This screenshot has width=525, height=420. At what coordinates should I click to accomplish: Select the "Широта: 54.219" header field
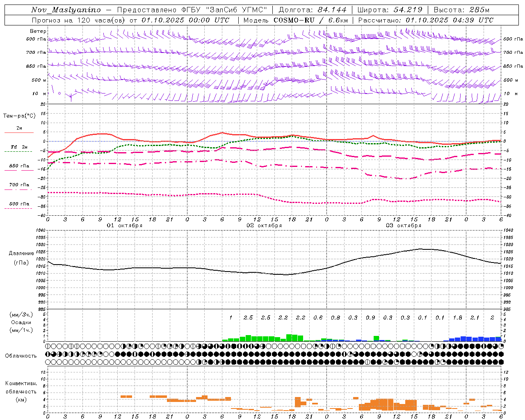tap(390, 10)
